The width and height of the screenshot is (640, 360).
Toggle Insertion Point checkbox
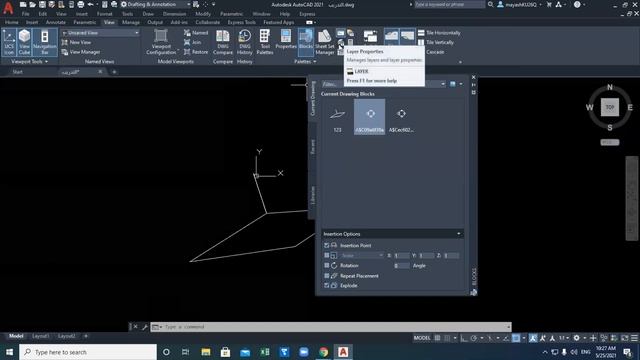click(327, 245)
